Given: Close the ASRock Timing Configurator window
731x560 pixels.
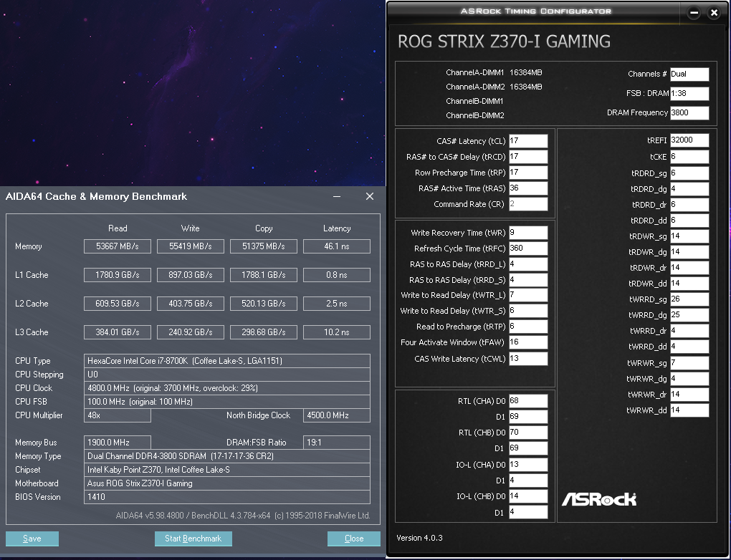Looking at the screenshot, I should 714,13.
